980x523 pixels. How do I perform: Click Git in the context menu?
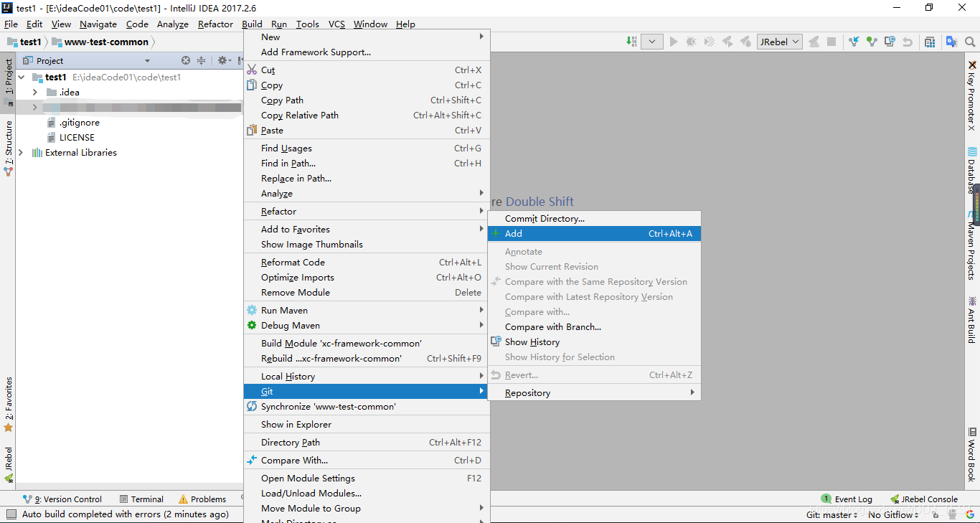point(367,391)
